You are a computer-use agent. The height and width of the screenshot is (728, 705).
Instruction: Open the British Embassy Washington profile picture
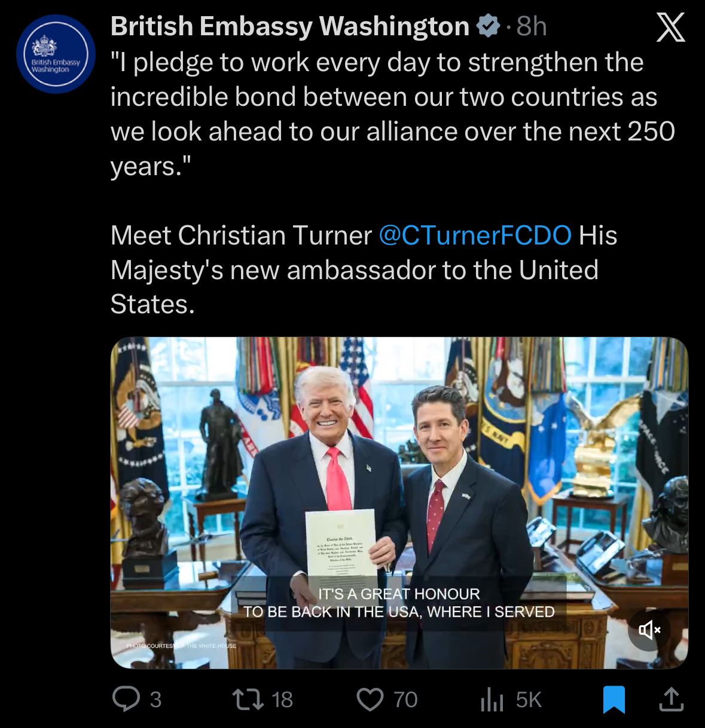pyautogui.click(x=56, y=54)
